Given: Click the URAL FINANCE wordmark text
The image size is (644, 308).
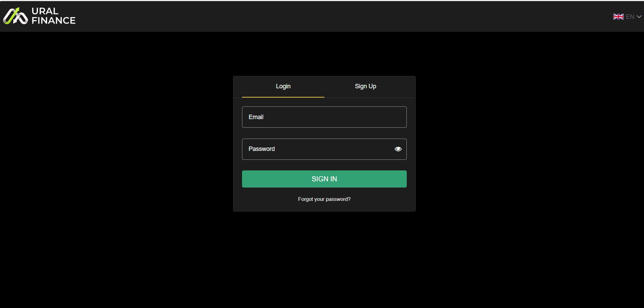Looking at the screenshot, I should 53,16.
